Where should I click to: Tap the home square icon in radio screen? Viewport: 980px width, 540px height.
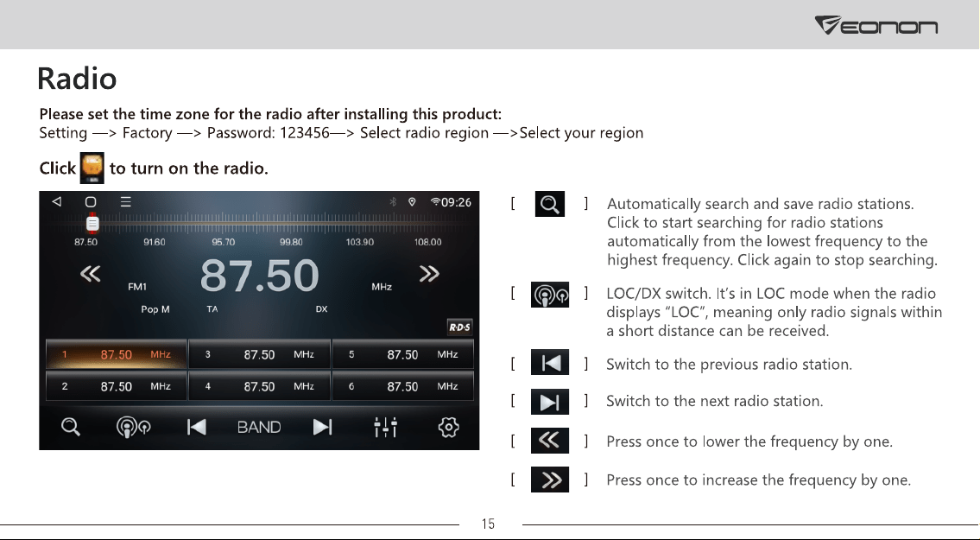(91, 201)
